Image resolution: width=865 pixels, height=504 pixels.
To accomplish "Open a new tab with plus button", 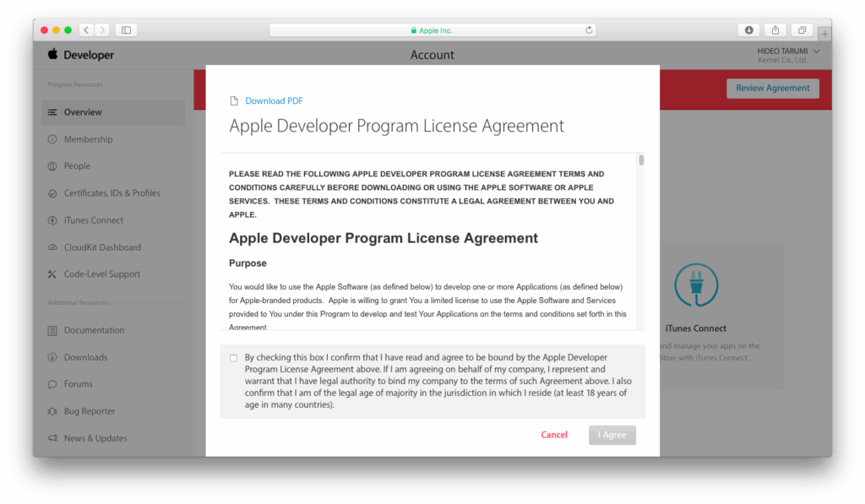I will click(824, 34).
